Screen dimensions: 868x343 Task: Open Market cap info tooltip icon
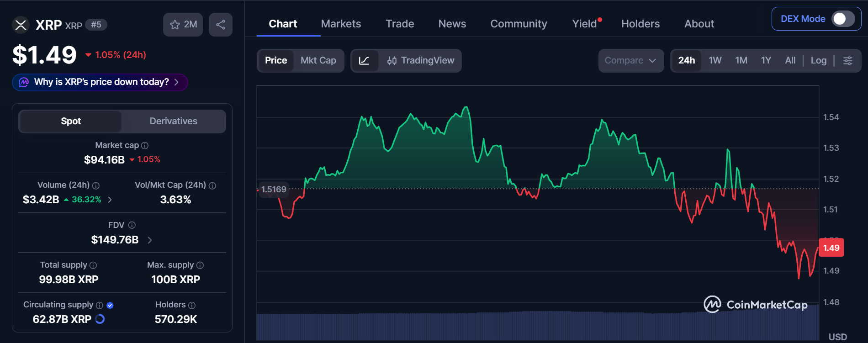145,145
